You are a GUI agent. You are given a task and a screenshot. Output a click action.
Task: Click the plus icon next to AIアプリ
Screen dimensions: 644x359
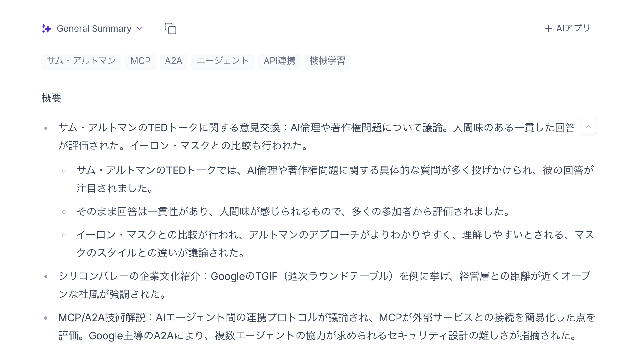click(x=548, y=28)
